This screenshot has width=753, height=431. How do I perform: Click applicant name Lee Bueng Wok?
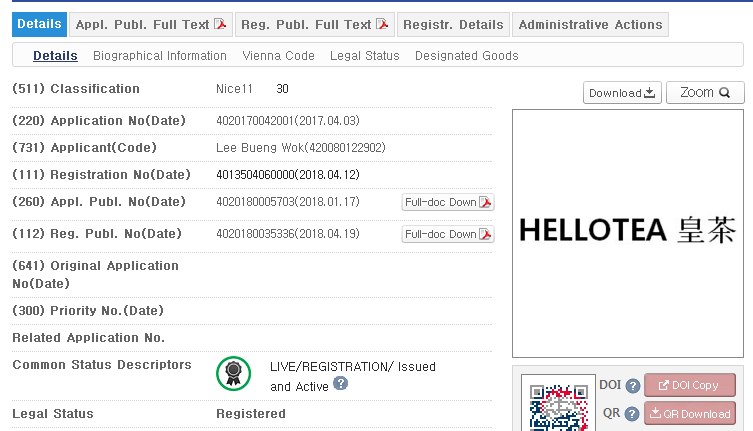tap(260, 148)
